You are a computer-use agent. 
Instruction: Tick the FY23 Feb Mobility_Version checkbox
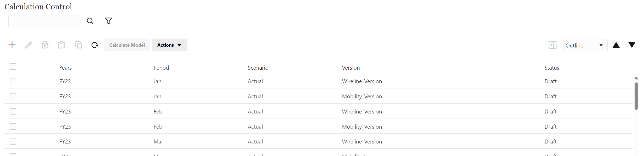(x=13, y=127)
